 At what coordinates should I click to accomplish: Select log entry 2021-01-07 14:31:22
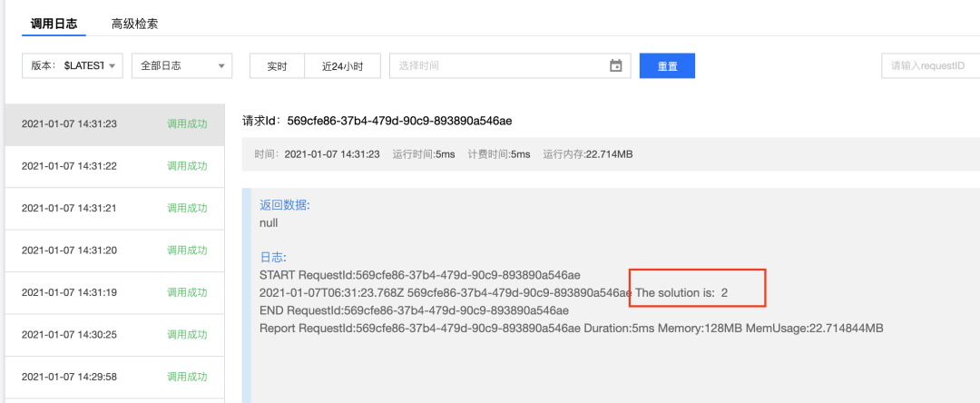click(114, 166)
